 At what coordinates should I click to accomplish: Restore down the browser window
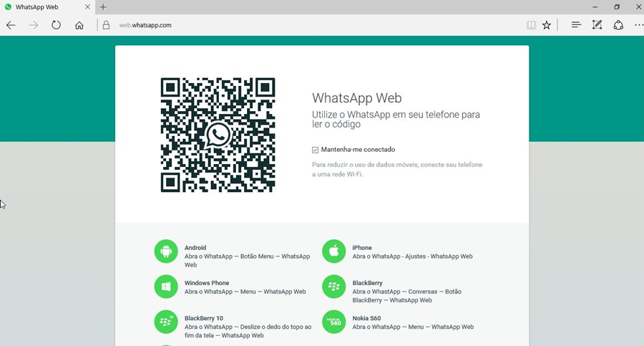point(617,7)
